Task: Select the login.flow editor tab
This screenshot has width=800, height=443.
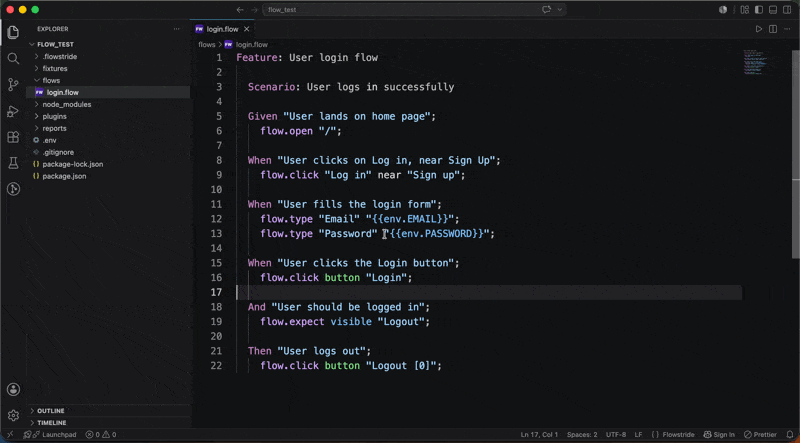Action: [222, 29]
